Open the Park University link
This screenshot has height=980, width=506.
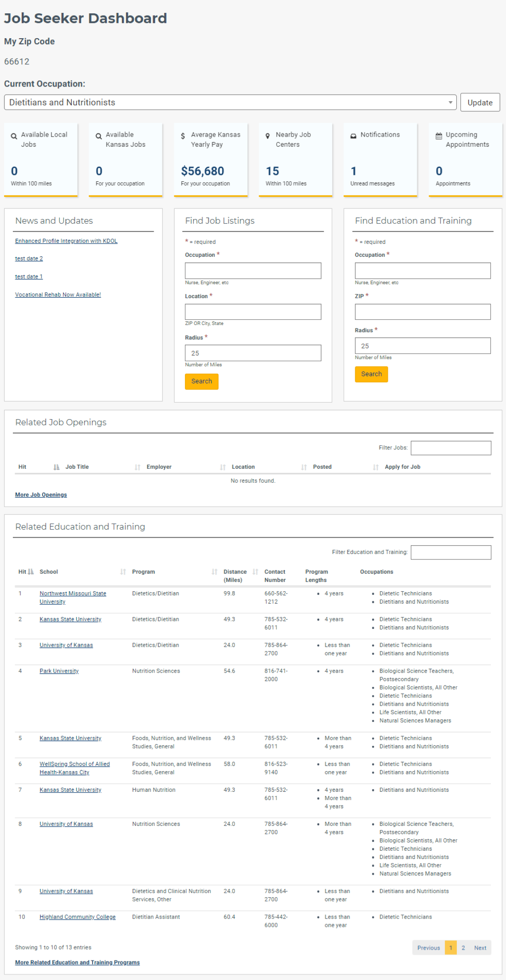[59, 671]
